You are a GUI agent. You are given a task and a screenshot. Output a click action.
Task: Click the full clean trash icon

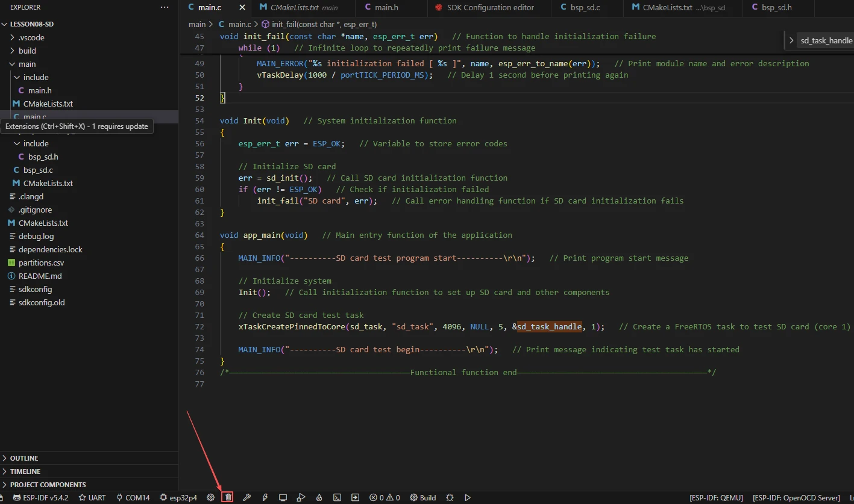point(228,497)
